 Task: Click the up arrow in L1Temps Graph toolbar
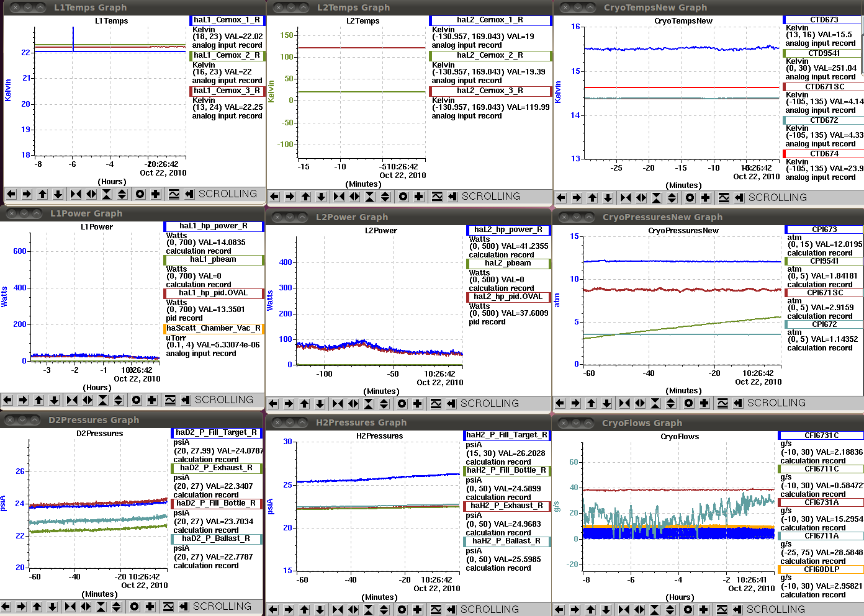tap(42, 194)
